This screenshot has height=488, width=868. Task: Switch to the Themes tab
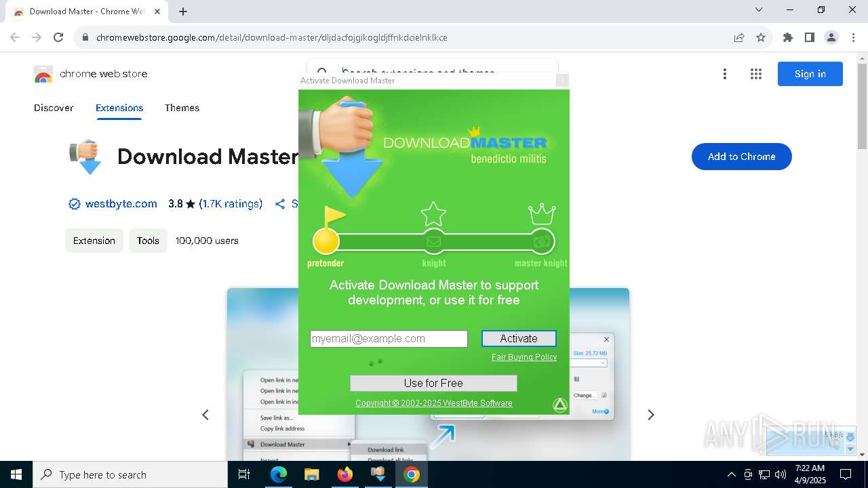[x=182, y=108]
